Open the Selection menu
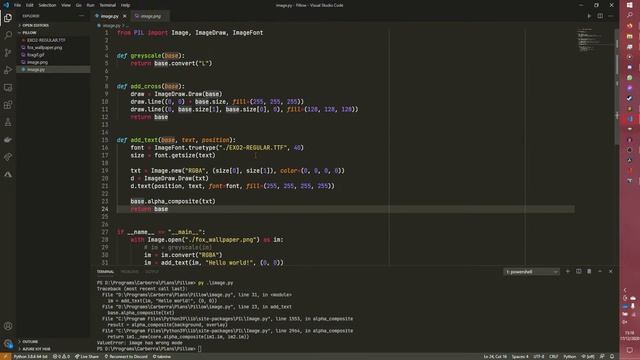The image size is (640, 360). tap(47, 5)
